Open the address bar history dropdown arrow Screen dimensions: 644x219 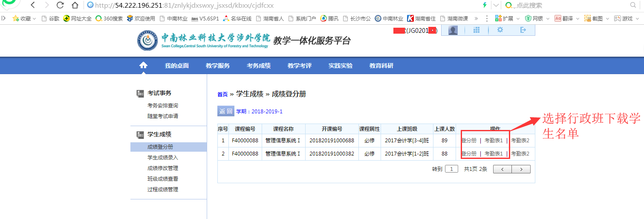click(x=496, y=5)
